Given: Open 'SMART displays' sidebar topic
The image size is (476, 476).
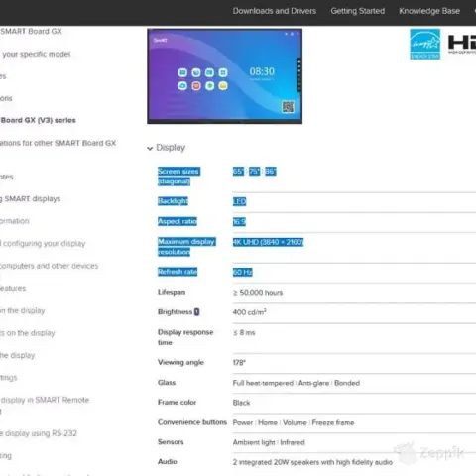Looking at the screenshot, I should point(31,199).
